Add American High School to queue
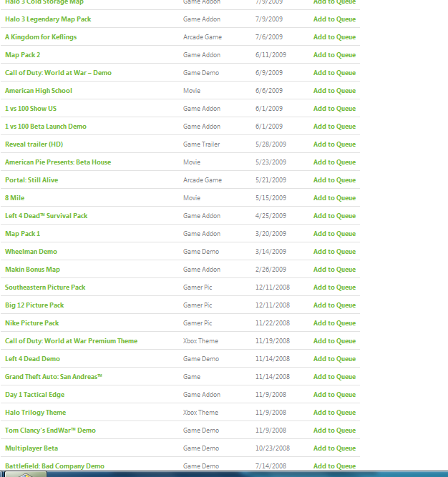 pos(334,91)
